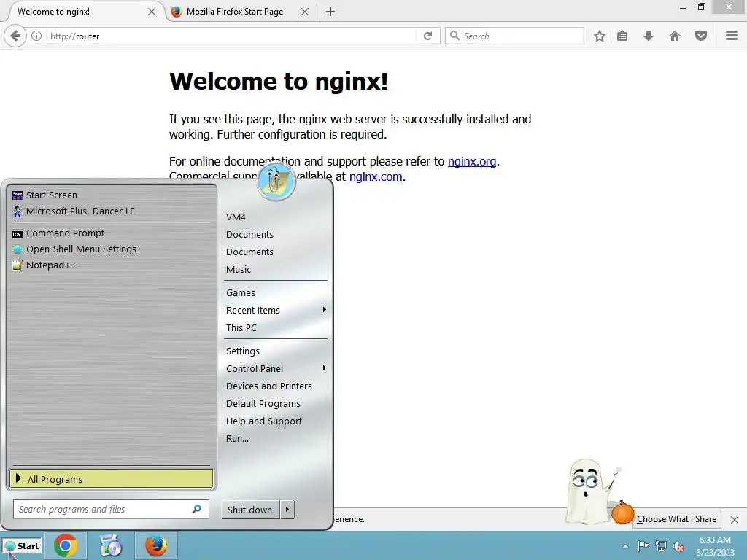Click the Clippy user picture

[x=276, y=182]
